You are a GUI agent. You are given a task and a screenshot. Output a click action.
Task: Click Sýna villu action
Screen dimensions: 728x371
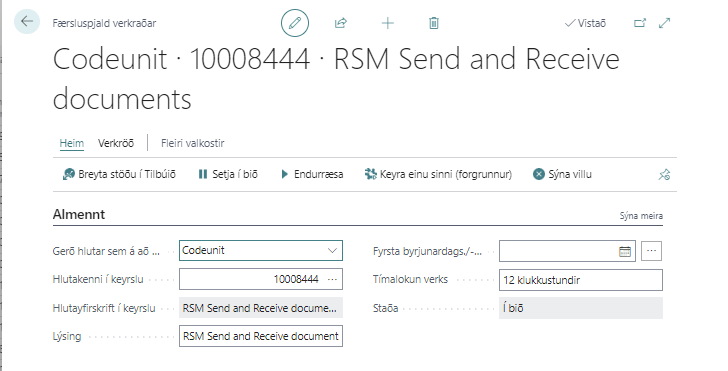(562, 175)
